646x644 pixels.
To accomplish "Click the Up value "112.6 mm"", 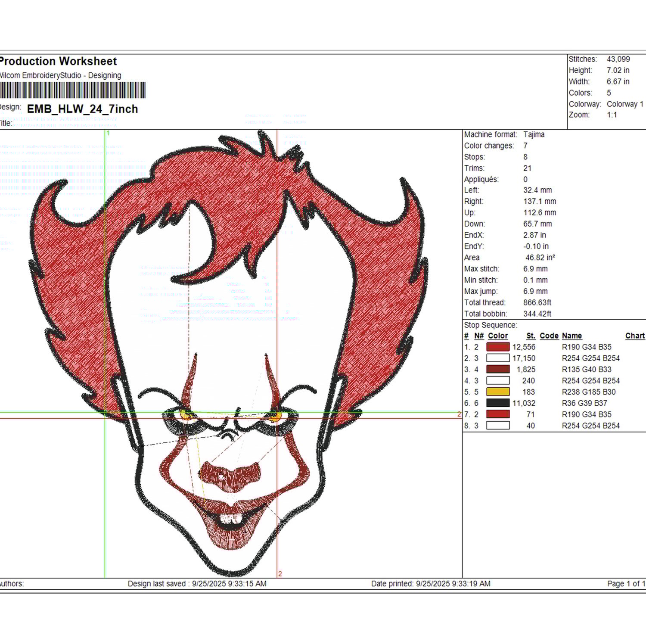I will coord(540,212).
